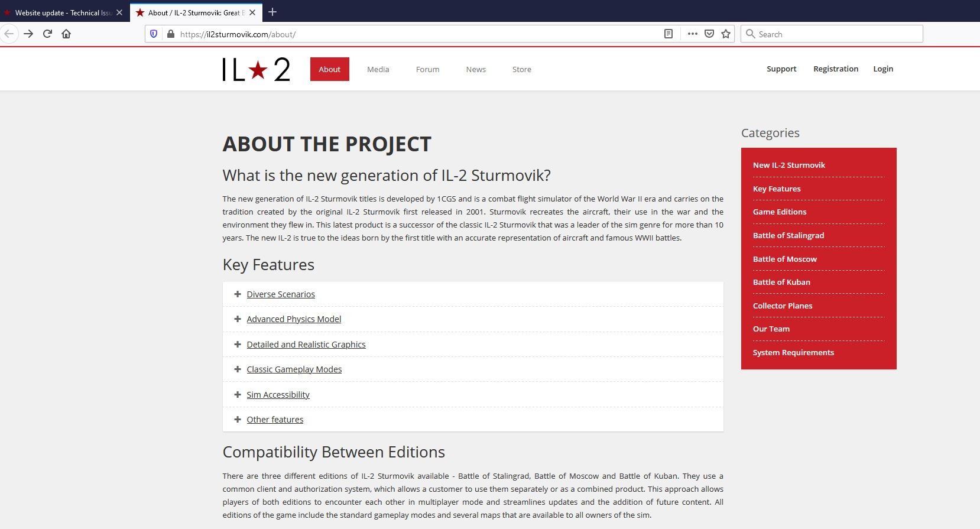
Task: Click Detailed and Realistic Graphics link text
Action: [306, 345]
